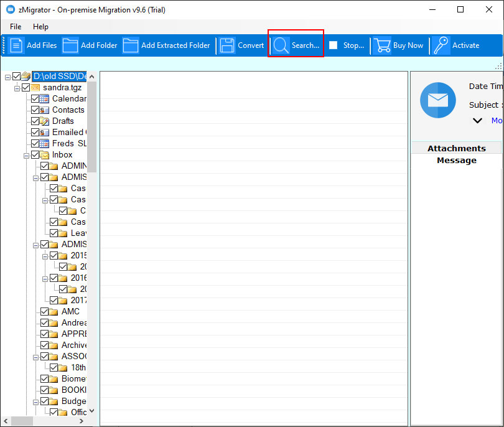Untick the Drafts checkbox
This screenshot has height=427, width=504.
coord(35,121)
